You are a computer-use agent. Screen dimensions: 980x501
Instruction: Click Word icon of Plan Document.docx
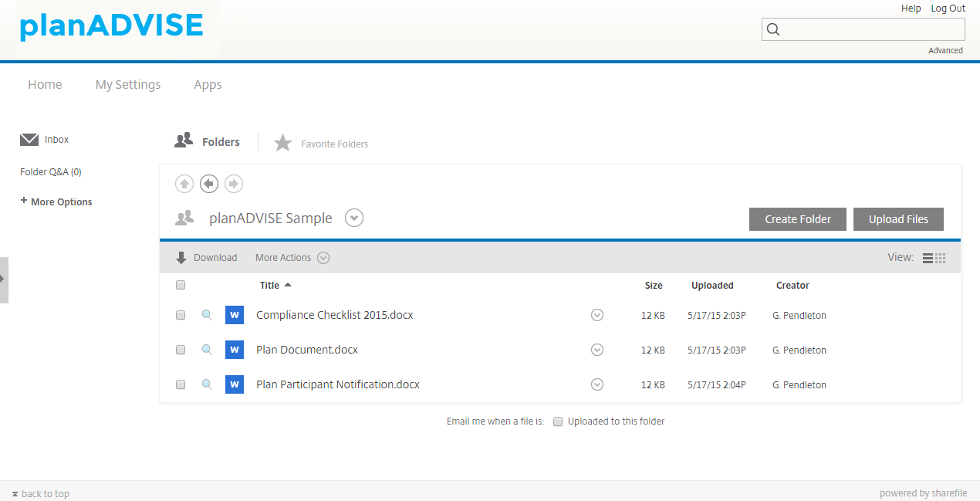[x=235, y=350]
